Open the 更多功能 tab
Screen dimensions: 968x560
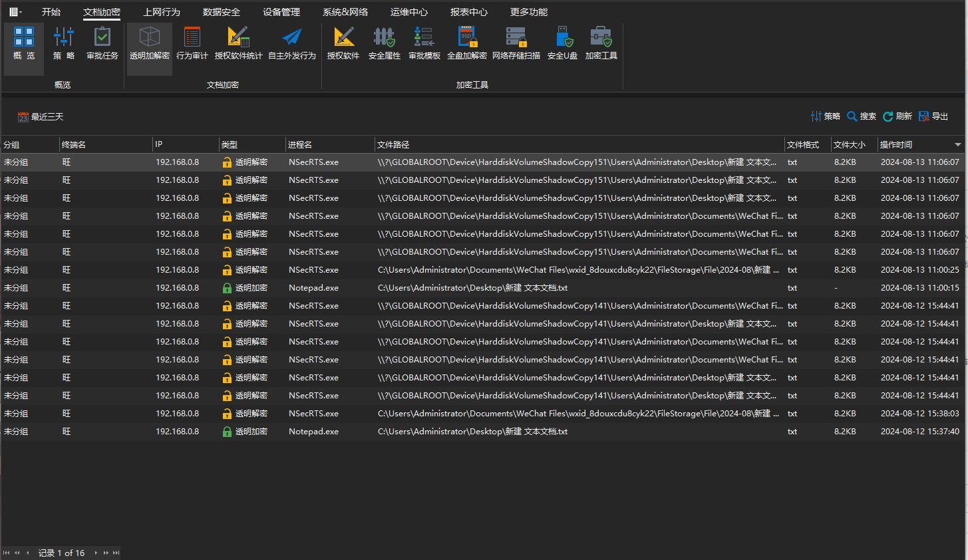point(529,12)
